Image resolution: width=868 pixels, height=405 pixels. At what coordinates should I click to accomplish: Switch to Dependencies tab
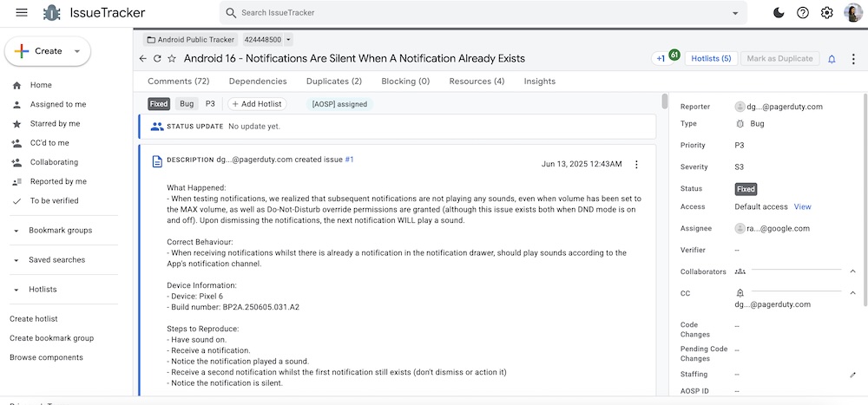(x=258, y=82)
